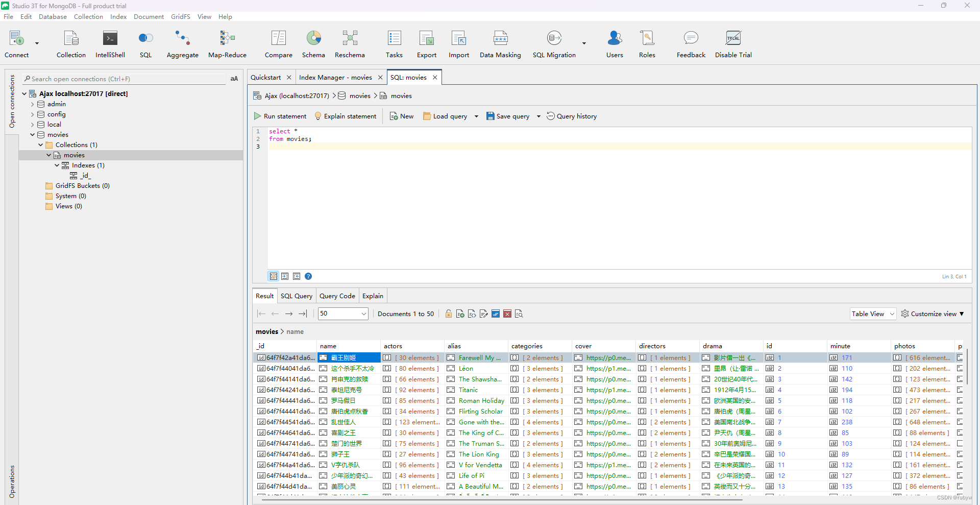Click the search open connections field
The width and height of the screenshot is (980, 505).
(x=125, y=79)
